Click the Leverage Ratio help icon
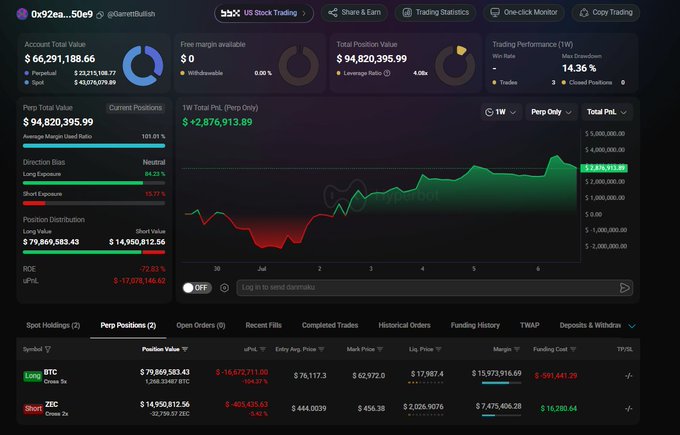 tap(387, 73)
